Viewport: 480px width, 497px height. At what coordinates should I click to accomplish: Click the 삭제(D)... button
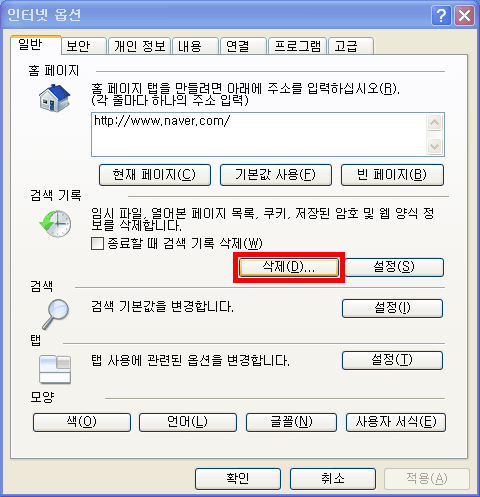289,267
